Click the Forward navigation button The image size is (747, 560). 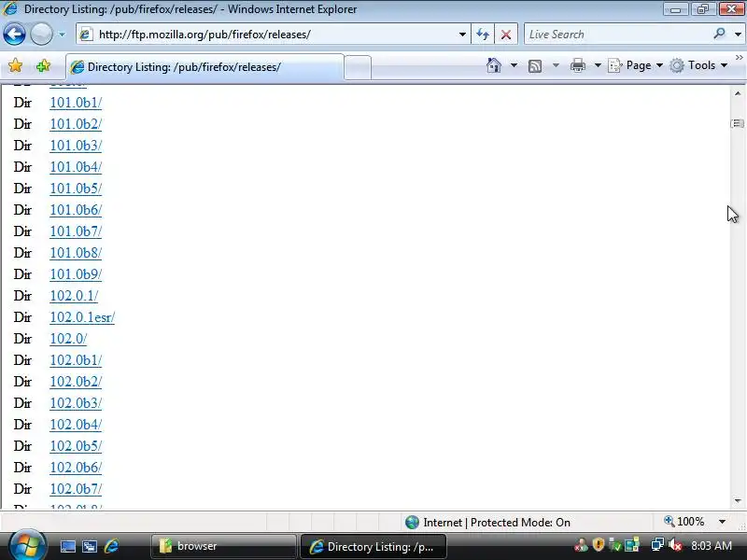[41, 35]
